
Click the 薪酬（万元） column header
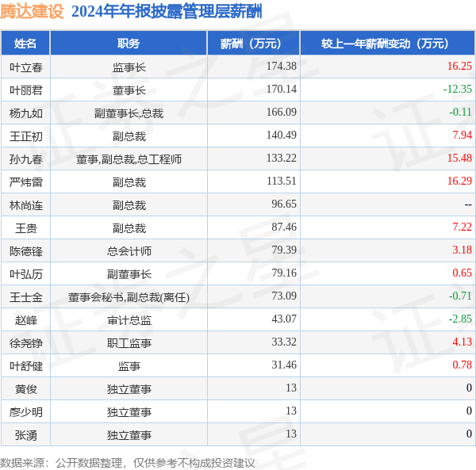point(254,44)
